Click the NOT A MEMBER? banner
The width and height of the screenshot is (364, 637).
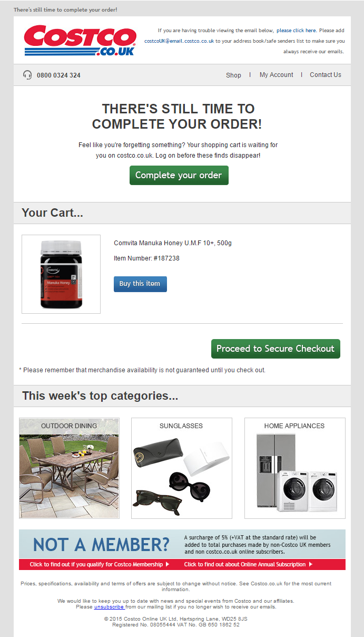tap(182, 544)
